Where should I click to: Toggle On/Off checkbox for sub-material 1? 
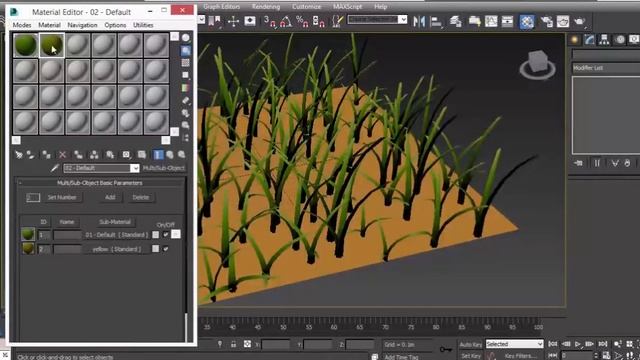point(166,235)
